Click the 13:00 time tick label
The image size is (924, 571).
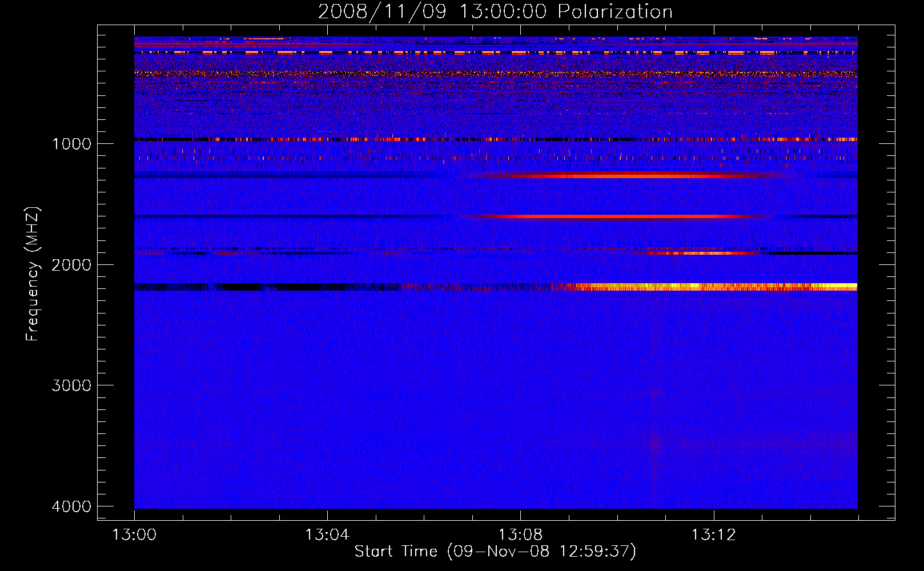click(134, 535)
